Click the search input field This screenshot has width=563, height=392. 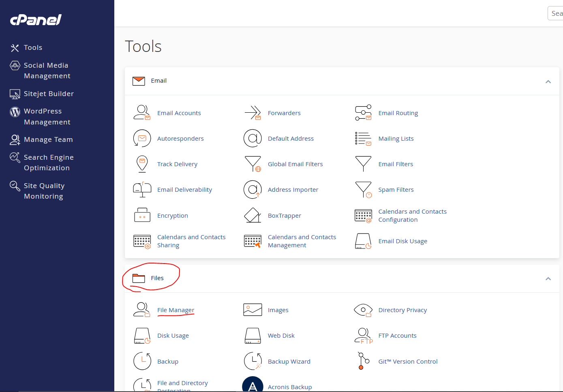coord(556,13)
